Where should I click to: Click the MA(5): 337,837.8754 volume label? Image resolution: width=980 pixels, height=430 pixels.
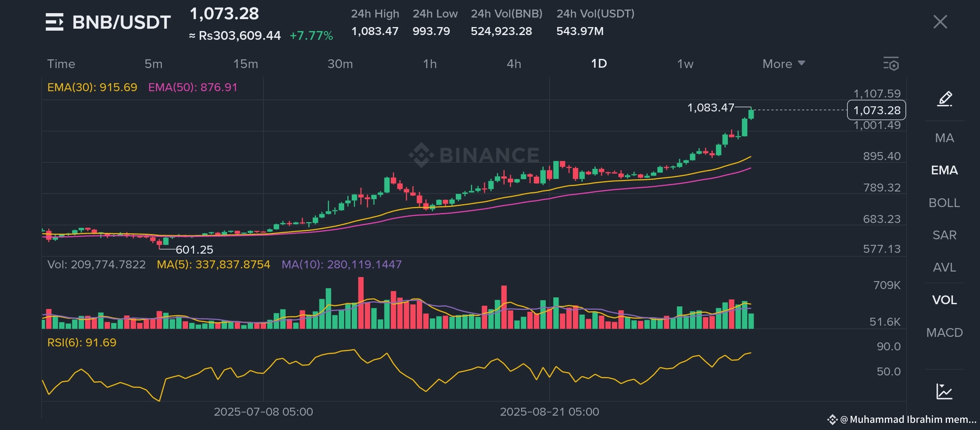click(x=214, y=264)
